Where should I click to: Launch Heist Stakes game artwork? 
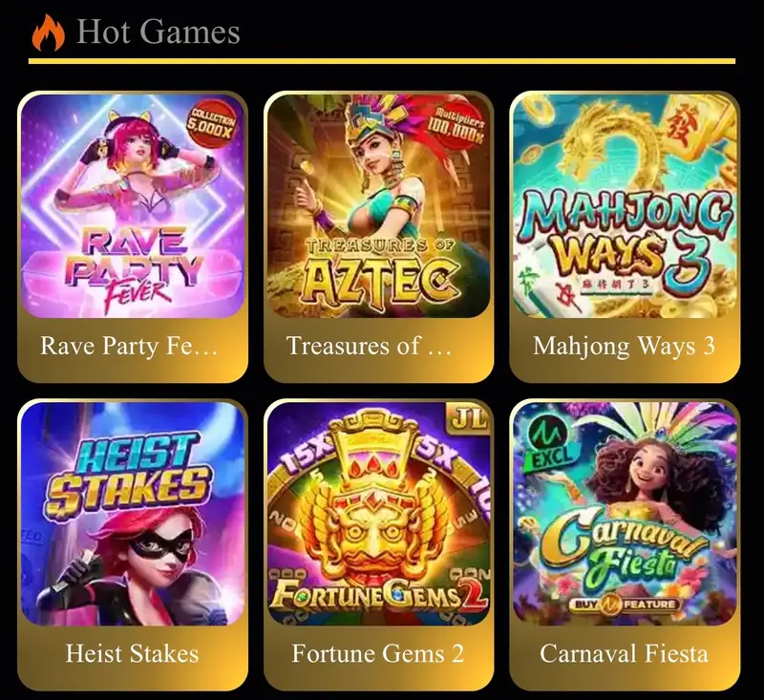point(132,514)
